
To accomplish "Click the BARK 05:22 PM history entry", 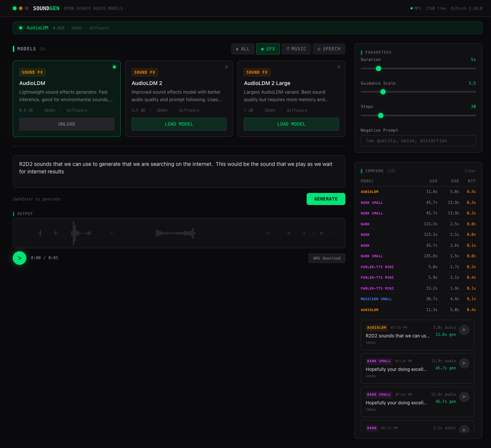I will pos(417,427).
